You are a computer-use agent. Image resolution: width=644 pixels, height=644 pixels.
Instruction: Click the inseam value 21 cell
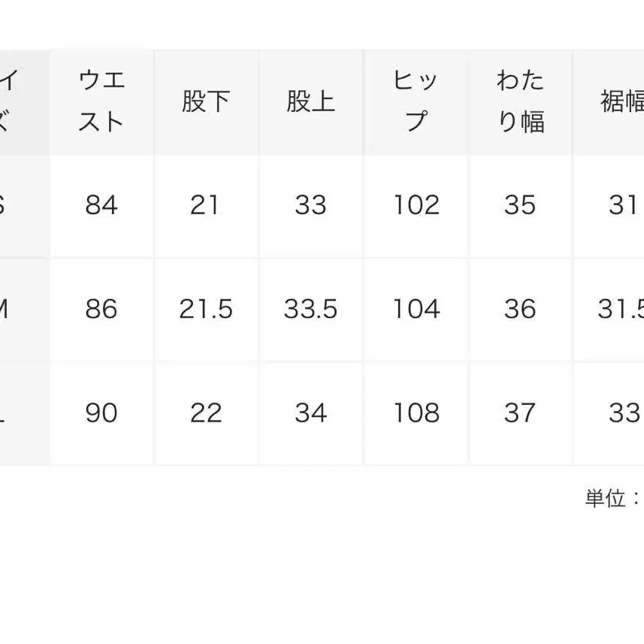click(206, 205)
